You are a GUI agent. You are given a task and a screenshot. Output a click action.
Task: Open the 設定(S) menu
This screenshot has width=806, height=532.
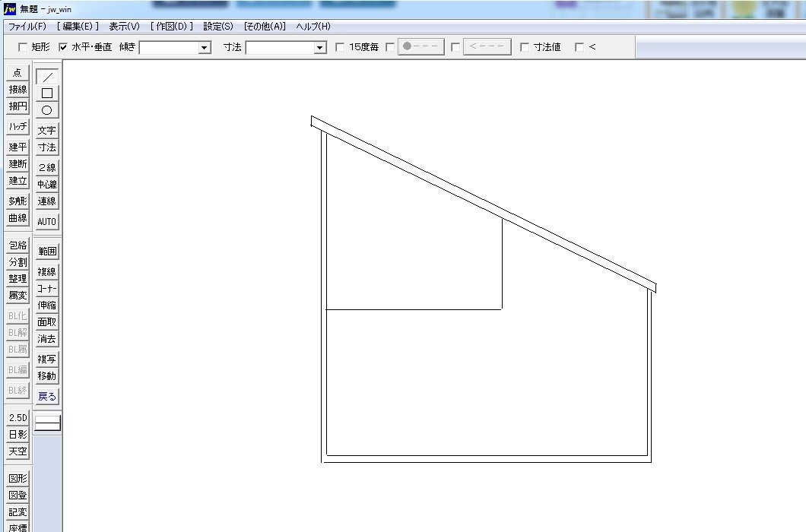[x=218, y=26]
